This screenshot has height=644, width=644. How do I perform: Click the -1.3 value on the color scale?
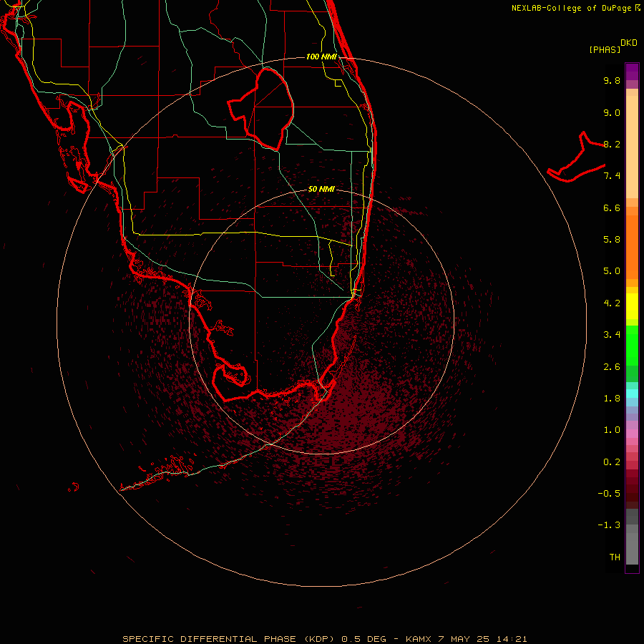pos(609,525)
